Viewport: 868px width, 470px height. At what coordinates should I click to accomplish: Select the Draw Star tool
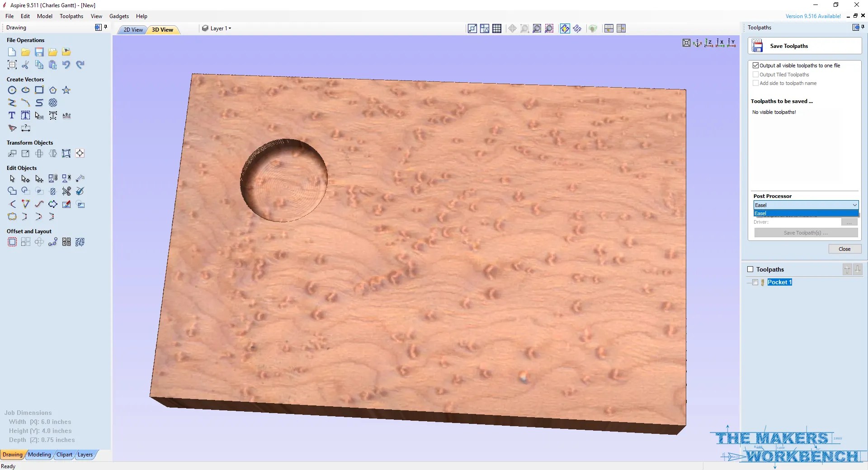point(66,90)
